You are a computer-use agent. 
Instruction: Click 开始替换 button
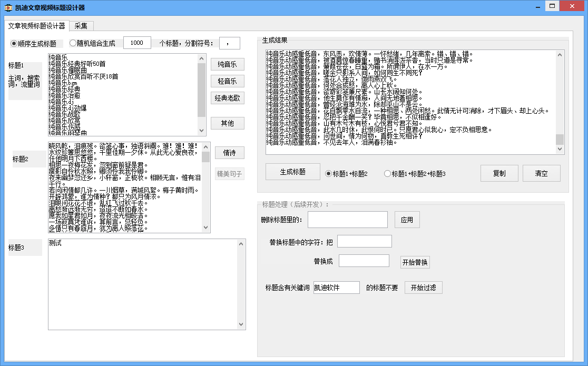click(x=415, y=262)
